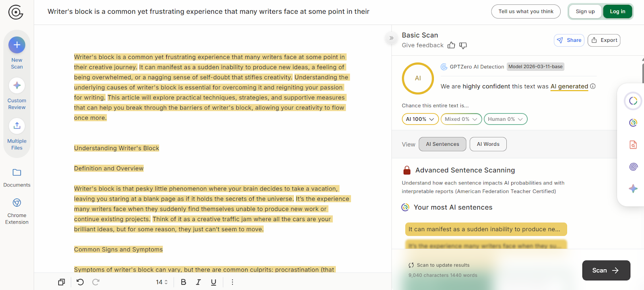Toggle underline formatting
The image size is (644, 290).
[x=214, y=282]
